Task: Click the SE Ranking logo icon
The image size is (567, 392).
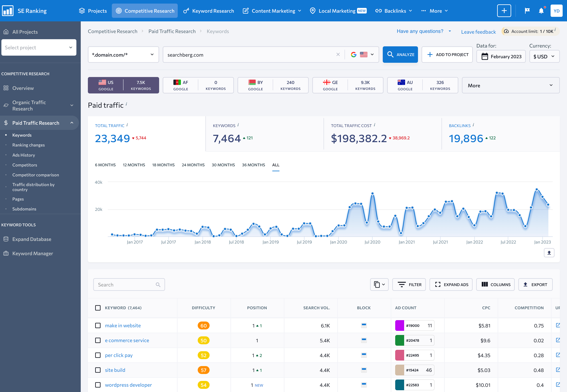Action: click(x=8, y=10)
